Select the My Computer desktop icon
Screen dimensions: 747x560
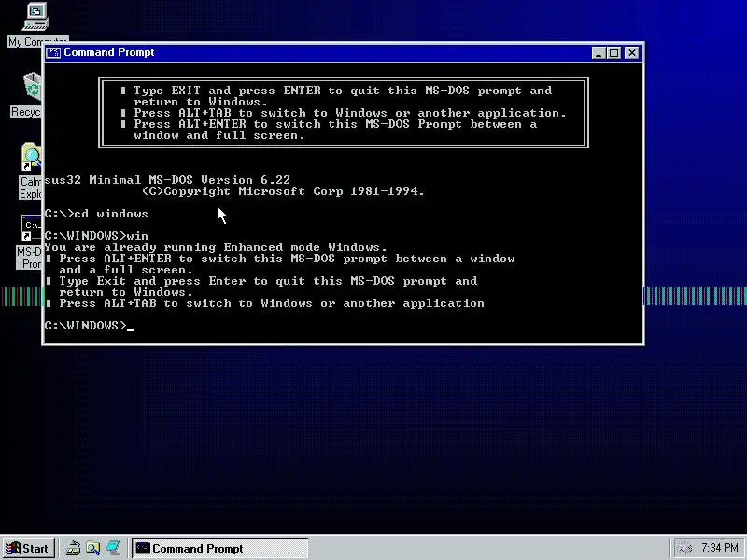click(37, 24)
